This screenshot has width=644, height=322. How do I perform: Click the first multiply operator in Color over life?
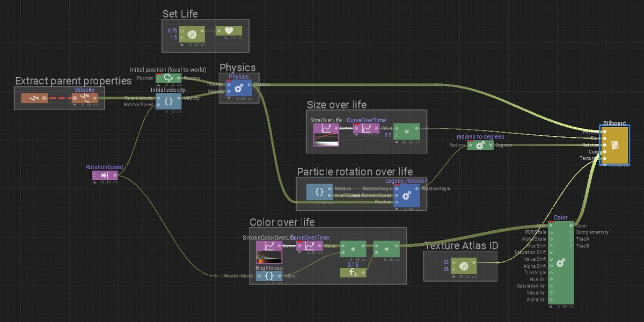(354, 248)
